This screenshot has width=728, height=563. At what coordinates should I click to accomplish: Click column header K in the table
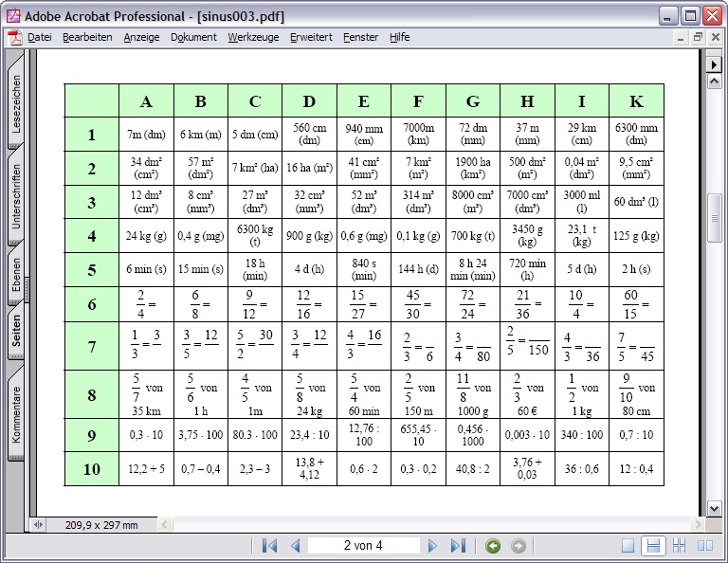636,100
